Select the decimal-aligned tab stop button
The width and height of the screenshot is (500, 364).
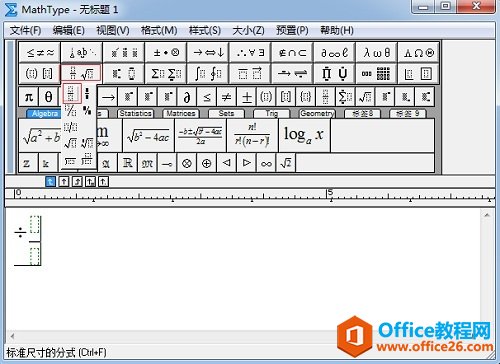[104, 182]
